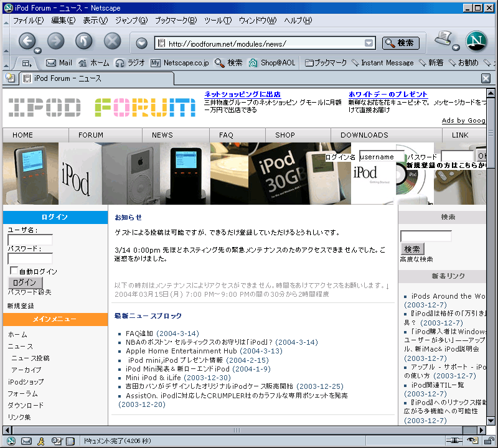Click the Forward navigation arrow

pyautogui.click(x=55, y=41)
